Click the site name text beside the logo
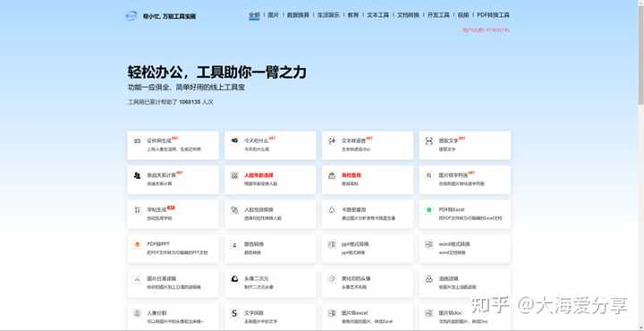 point(169,17)
